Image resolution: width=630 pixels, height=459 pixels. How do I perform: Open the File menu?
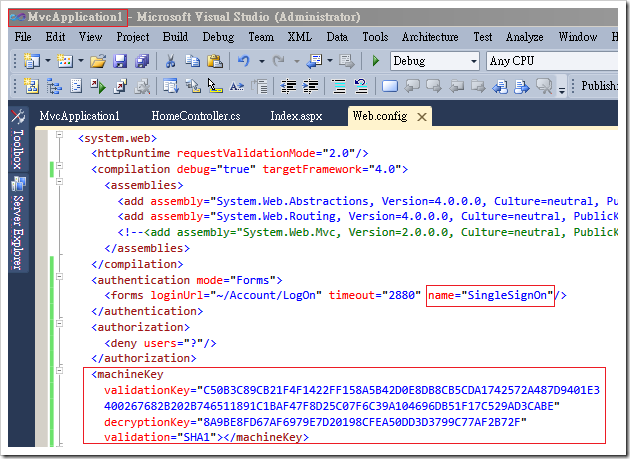(x=23, y=37)
